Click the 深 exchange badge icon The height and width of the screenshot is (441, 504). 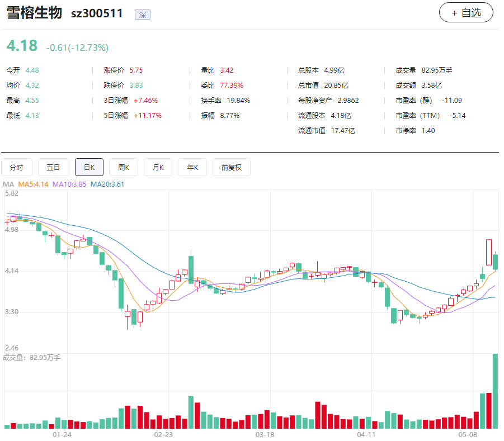(x=143, y=15)
